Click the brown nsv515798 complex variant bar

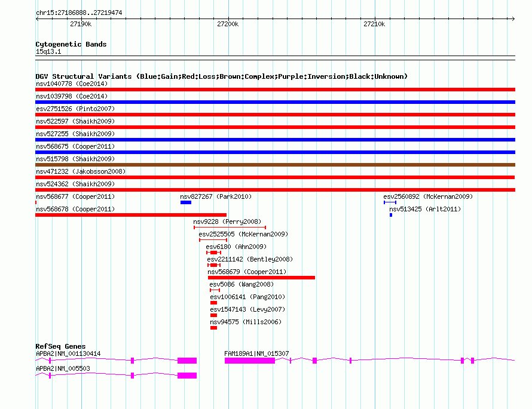(275, 165)
